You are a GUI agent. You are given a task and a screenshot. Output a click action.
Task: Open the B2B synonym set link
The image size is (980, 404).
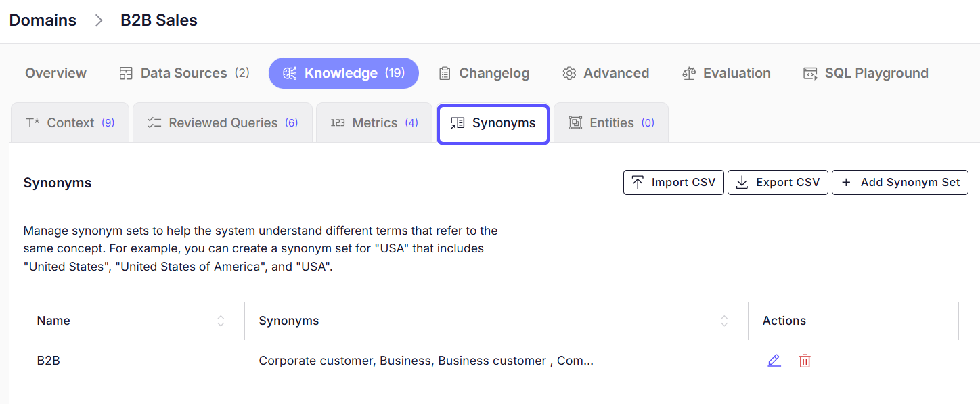pos(48,361)
